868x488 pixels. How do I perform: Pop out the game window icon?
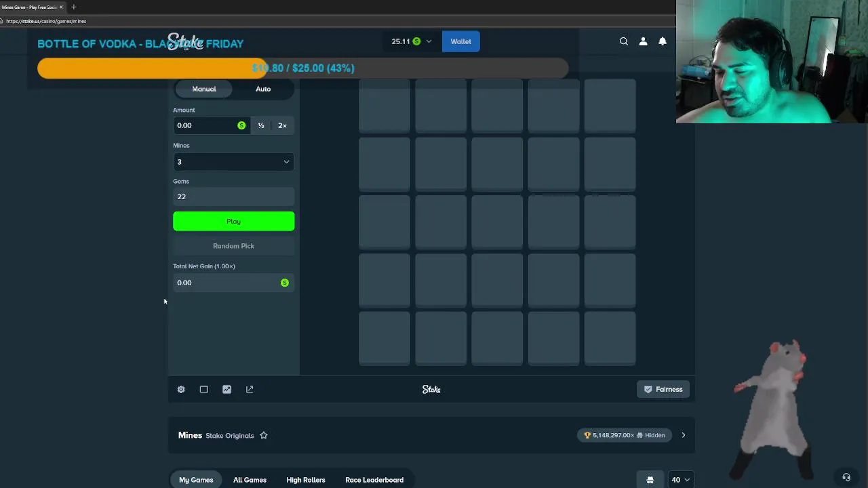[x=250, y=389]
